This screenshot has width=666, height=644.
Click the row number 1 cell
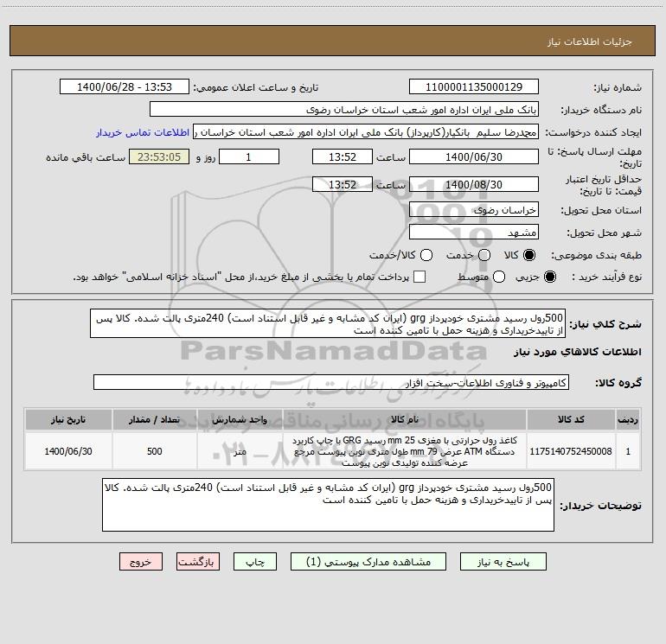pos(628,451)
